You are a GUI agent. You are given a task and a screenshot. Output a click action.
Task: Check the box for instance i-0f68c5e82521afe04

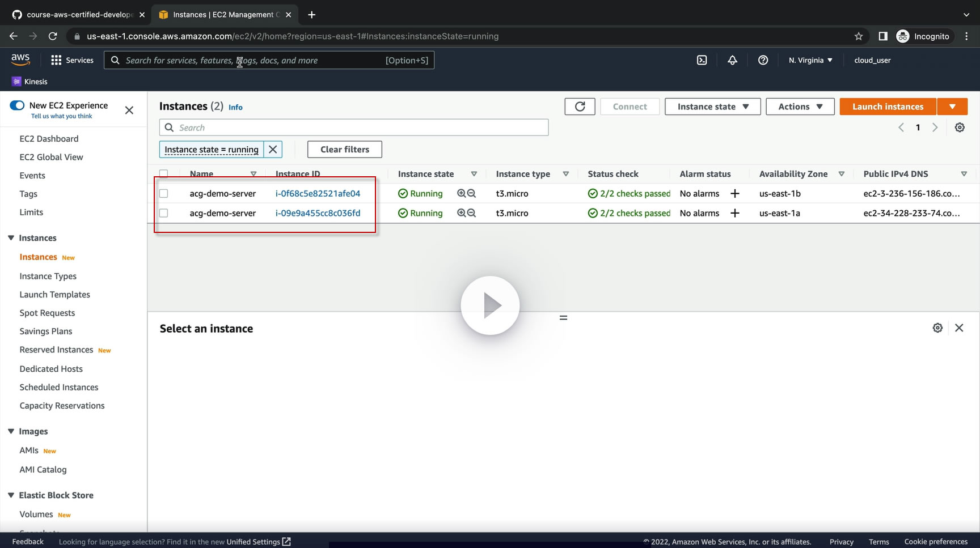point(164,194)
